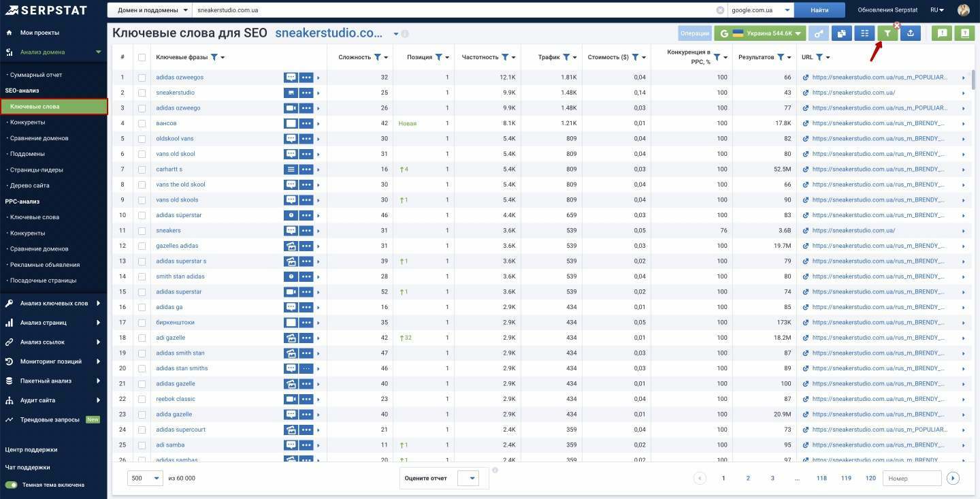The image size is (980, 499).
Task: Open Страницы-лидеры in sidebar
Action: click(x=36, y=170)
